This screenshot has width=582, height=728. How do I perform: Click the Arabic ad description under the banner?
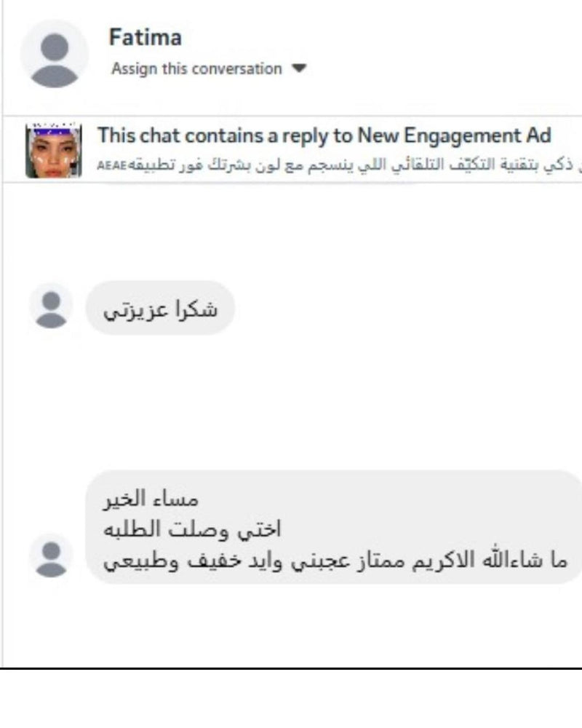tap(339, 165)
